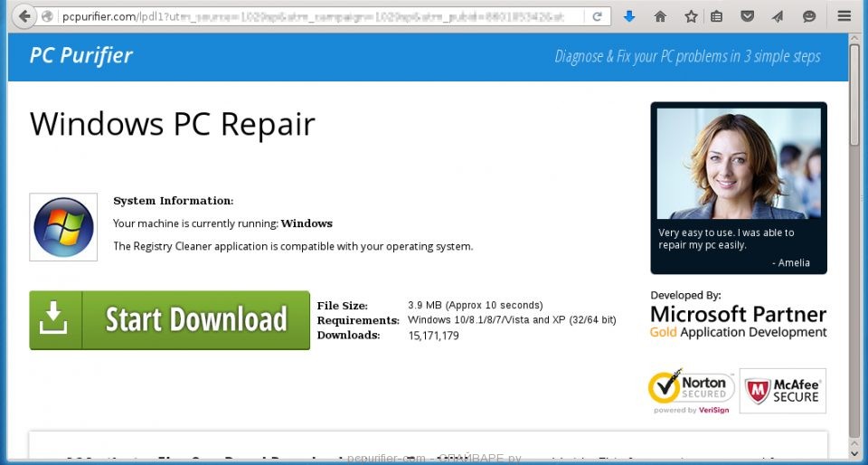Click the browser back arrow button
This screenshot has height=465, width=868.
point(23,16)
